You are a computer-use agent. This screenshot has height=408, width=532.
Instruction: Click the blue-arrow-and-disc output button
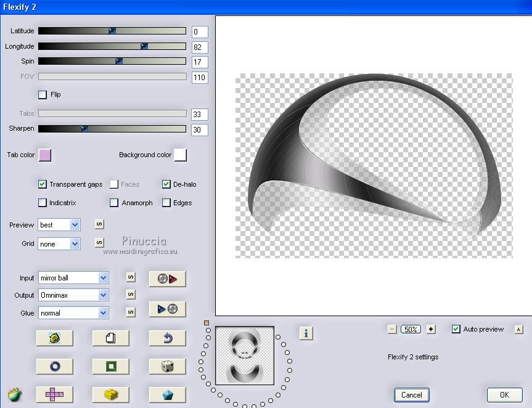pos(167,309)
